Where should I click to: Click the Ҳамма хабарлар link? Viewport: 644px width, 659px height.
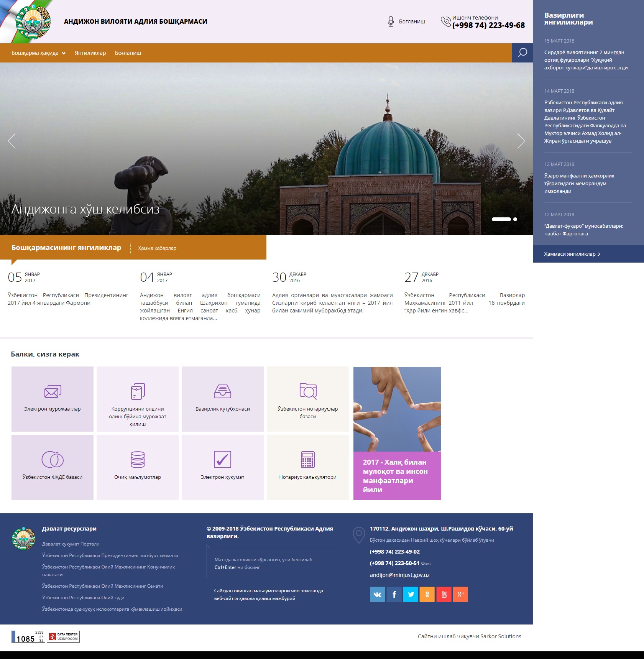[157, 248]
